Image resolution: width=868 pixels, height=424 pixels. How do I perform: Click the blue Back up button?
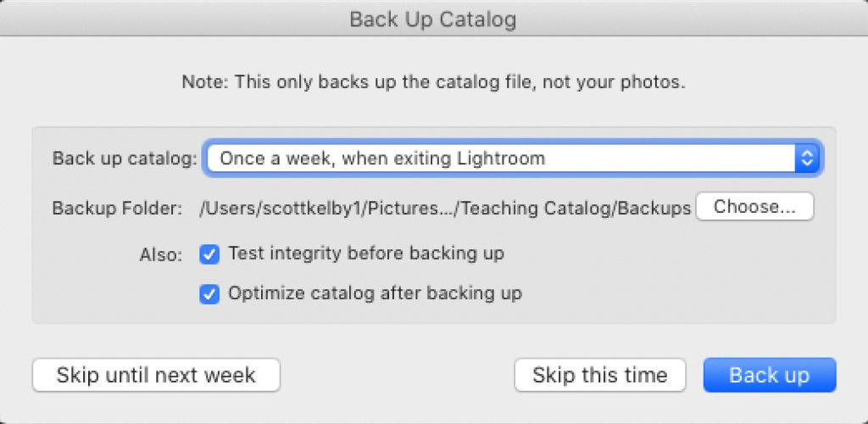tap(770, 376)
